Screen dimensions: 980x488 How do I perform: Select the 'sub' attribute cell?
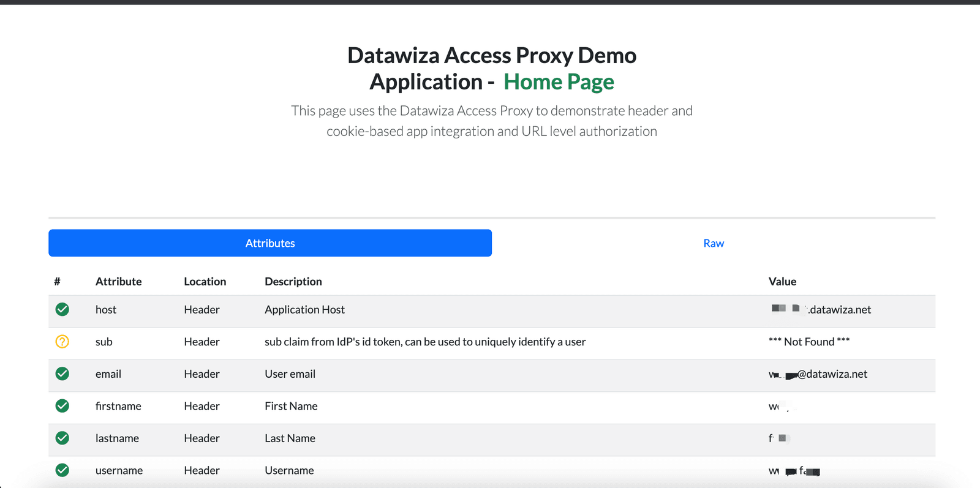coord(104,342)
